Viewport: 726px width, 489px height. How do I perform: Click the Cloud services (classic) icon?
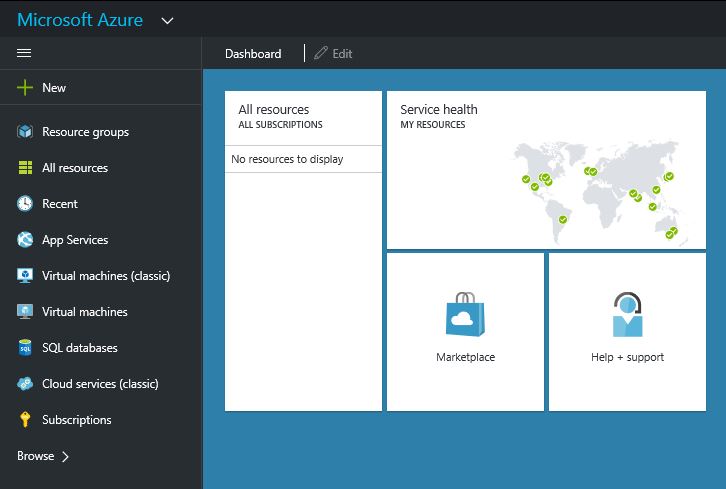25,383
